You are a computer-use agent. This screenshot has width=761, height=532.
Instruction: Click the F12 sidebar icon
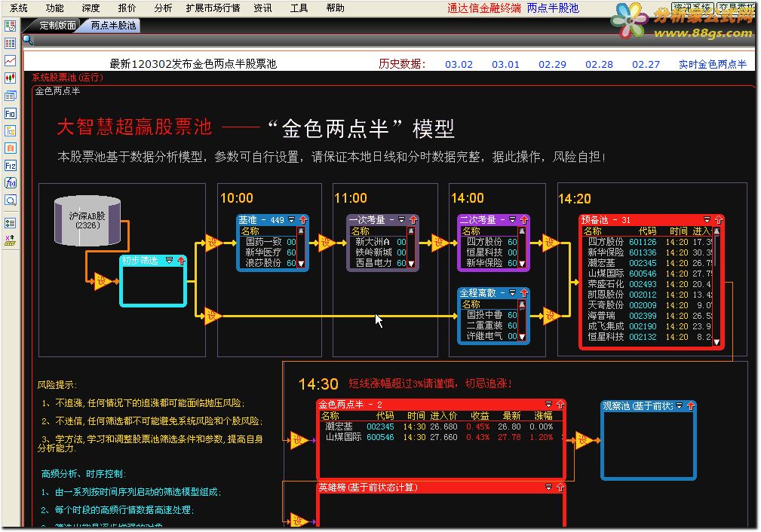point(10,165)
